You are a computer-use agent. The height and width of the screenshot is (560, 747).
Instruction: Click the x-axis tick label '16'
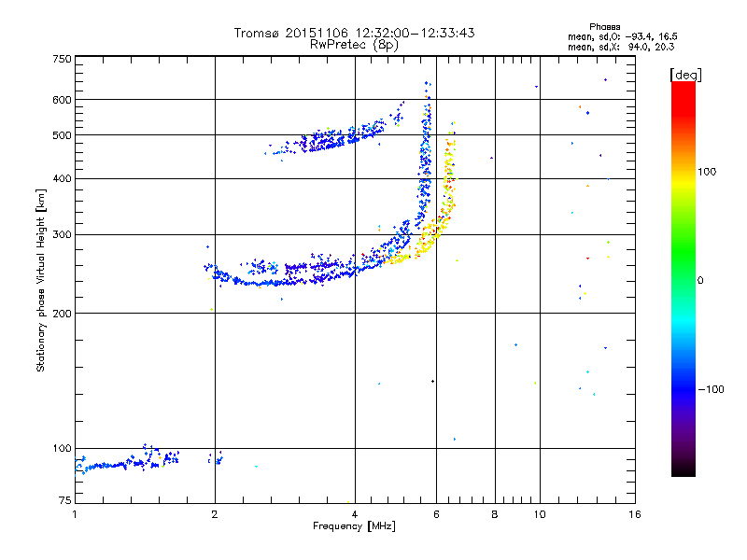(635, 514)
